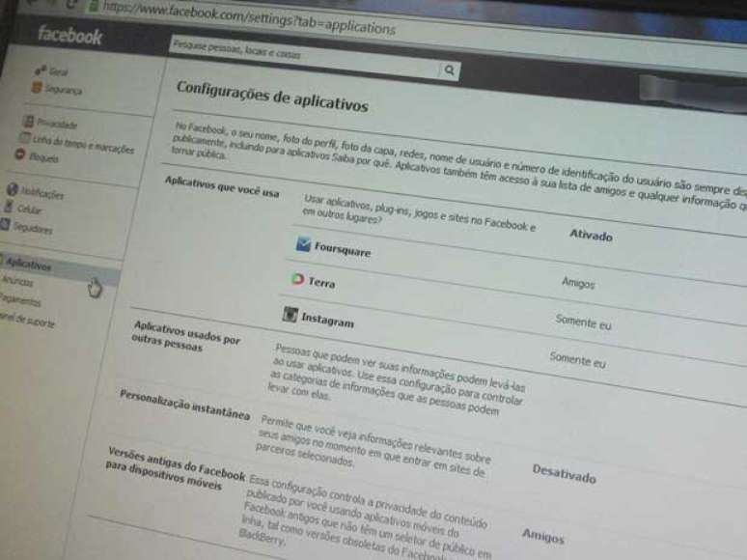Open Privacidade settings tab
Screen dimensions: 747x560
coord(57,124)
